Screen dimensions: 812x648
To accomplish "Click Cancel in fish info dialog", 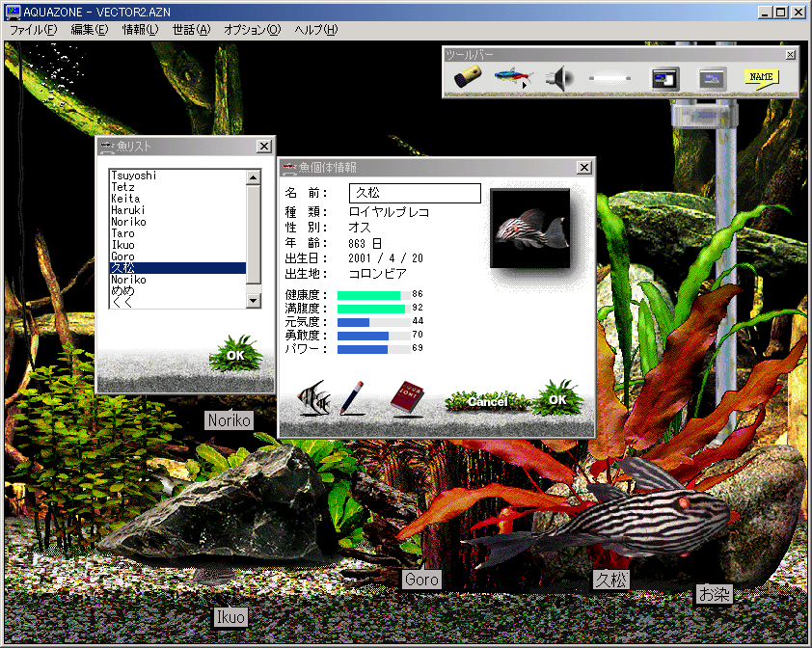I will pos(487,401).
